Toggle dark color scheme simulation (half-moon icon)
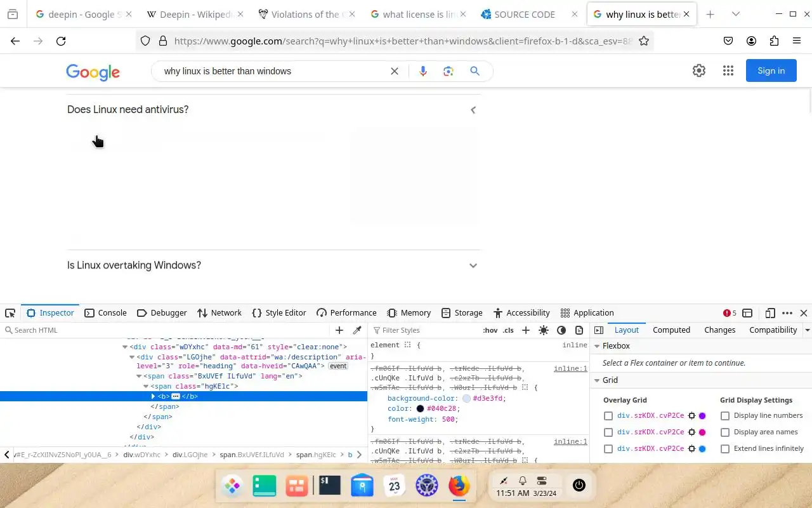 click(x=561, y=330)
